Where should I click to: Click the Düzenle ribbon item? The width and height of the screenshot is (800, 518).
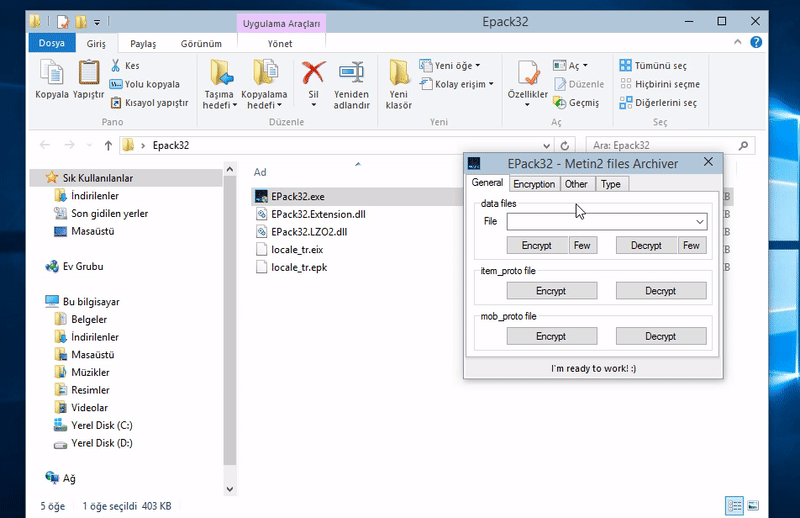click(579, 84)
